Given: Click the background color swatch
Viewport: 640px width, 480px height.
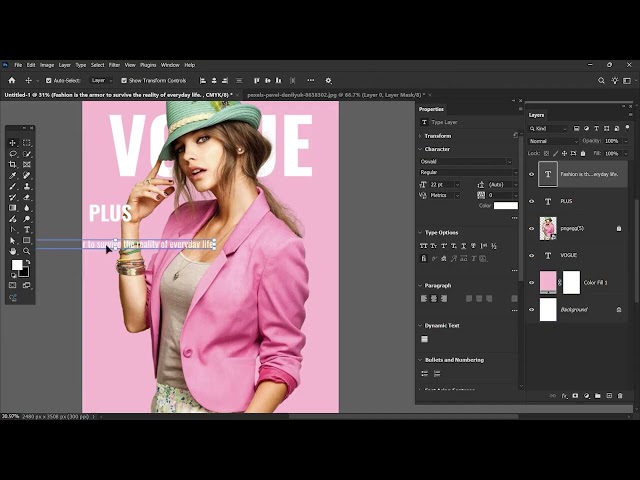Looking at the screenshot, I should click(x=26, y=273).
